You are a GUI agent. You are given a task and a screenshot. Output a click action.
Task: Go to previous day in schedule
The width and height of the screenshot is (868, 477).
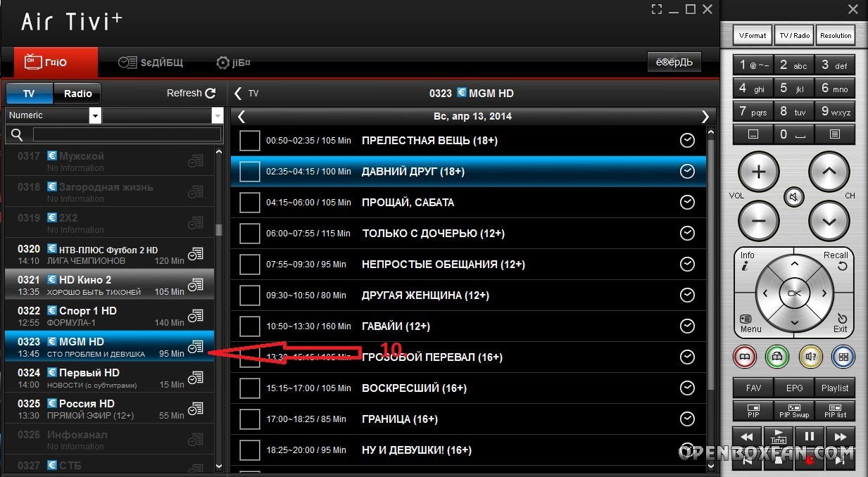coord(241,117)
